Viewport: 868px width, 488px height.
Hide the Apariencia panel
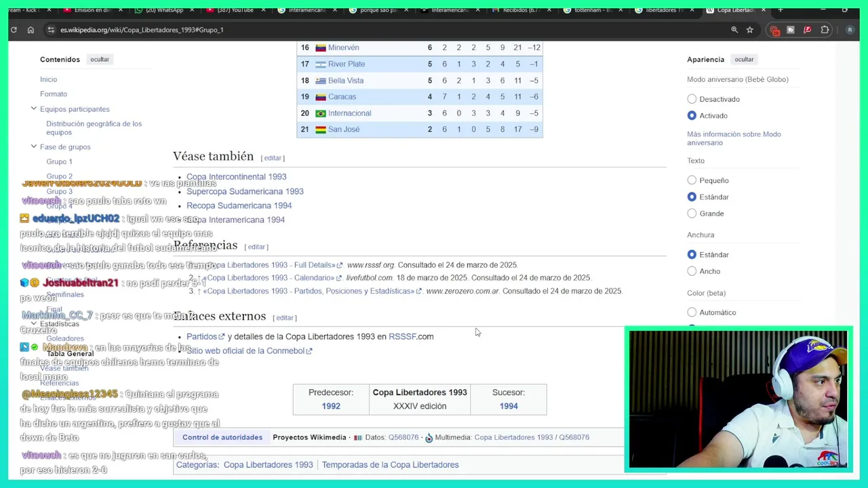point(744,60)
